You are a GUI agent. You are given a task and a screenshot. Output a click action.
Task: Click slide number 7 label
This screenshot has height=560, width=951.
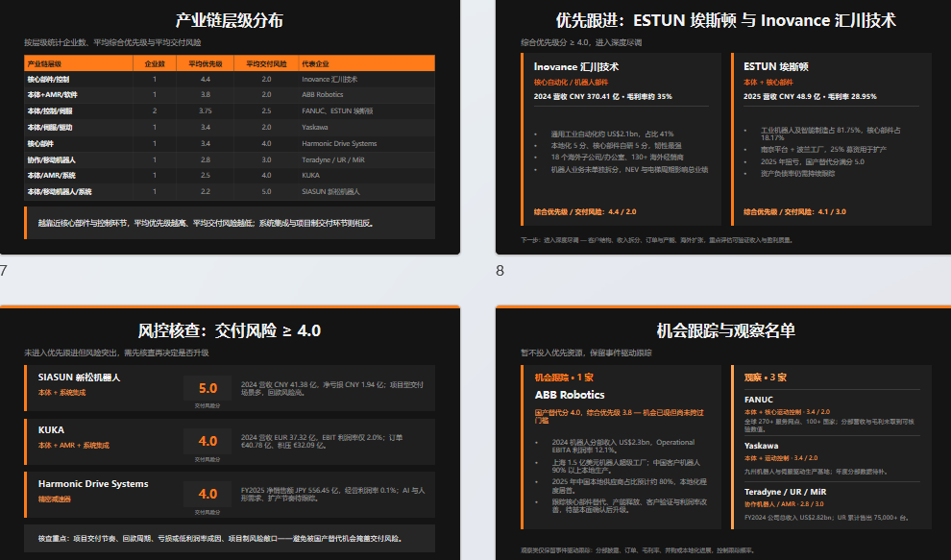click(4, 271)
